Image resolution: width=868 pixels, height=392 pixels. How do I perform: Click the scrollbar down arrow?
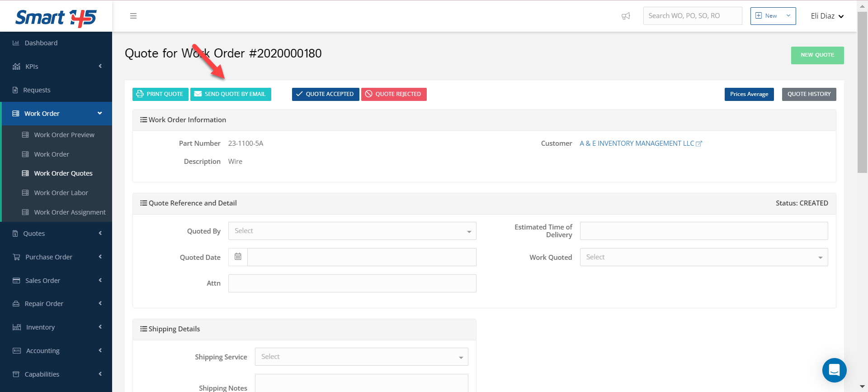pyautogui.click(x=863, y=387)
